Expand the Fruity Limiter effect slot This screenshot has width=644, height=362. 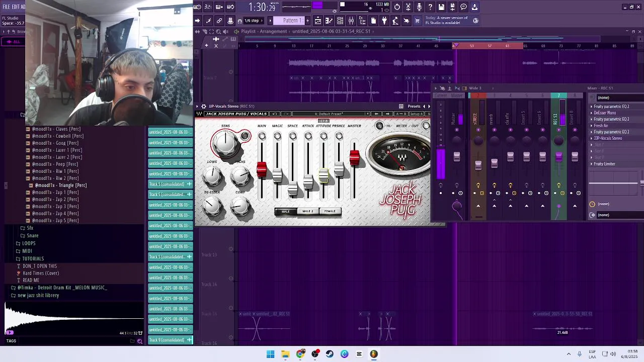[x=591, y=164]
